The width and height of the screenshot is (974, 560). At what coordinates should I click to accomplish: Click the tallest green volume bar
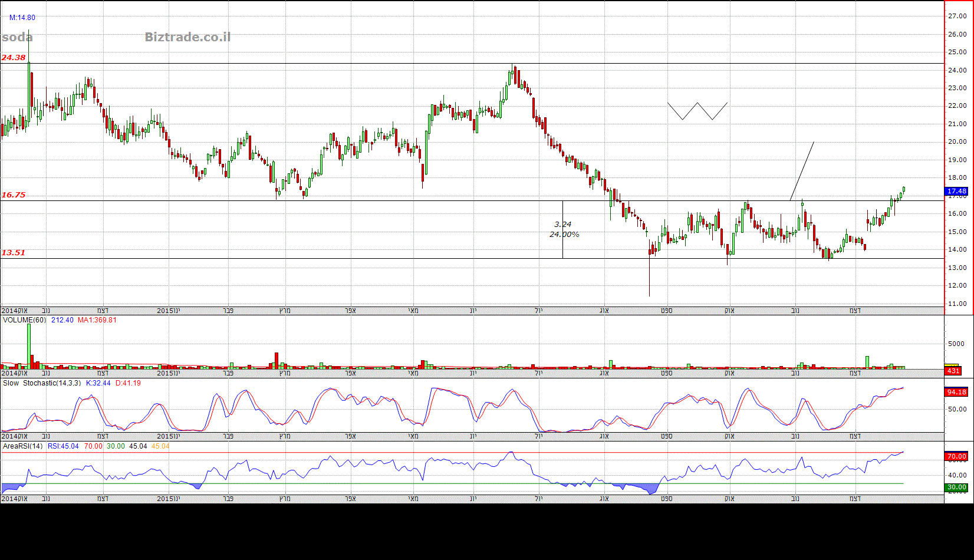click(x=28, y=347)
